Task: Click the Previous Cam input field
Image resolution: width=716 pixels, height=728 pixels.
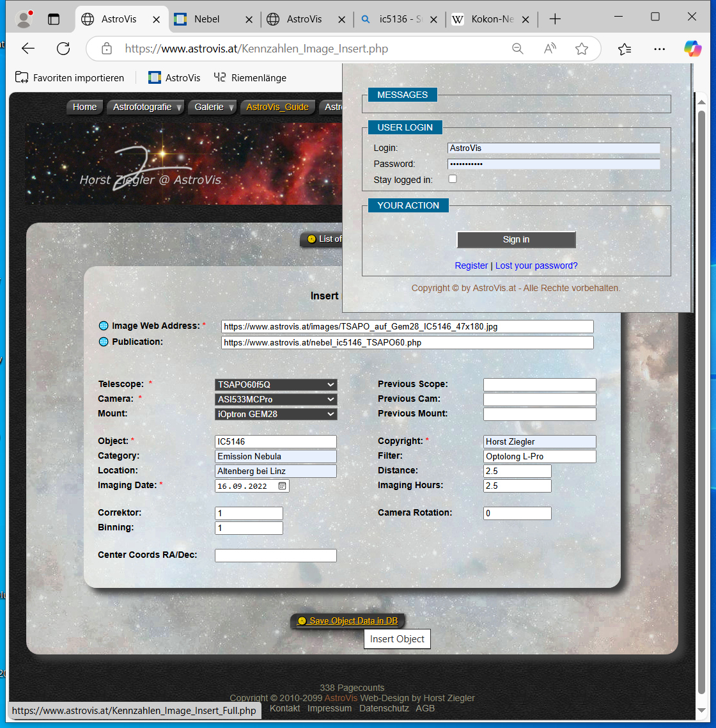Action: (540, 399)
